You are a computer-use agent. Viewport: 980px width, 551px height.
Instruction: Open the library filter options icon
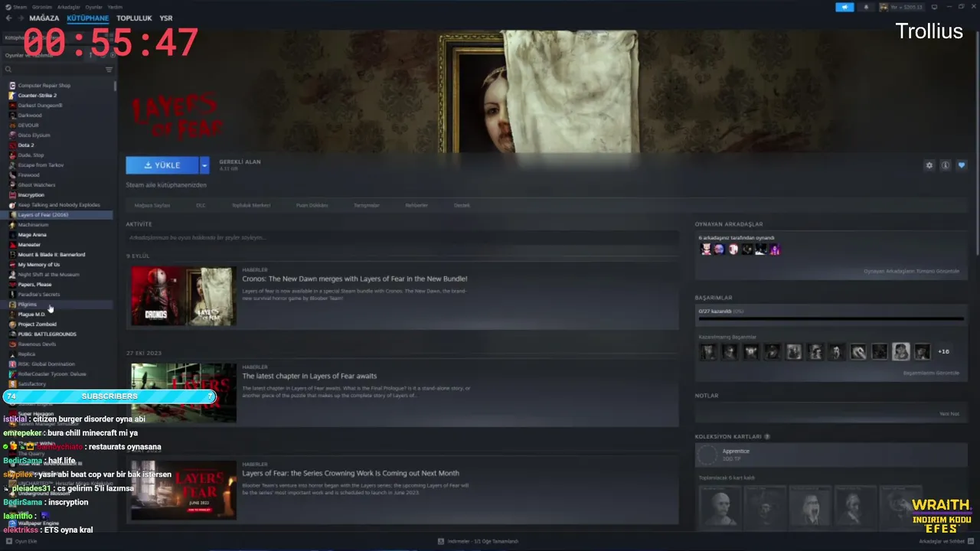[109, 70]
